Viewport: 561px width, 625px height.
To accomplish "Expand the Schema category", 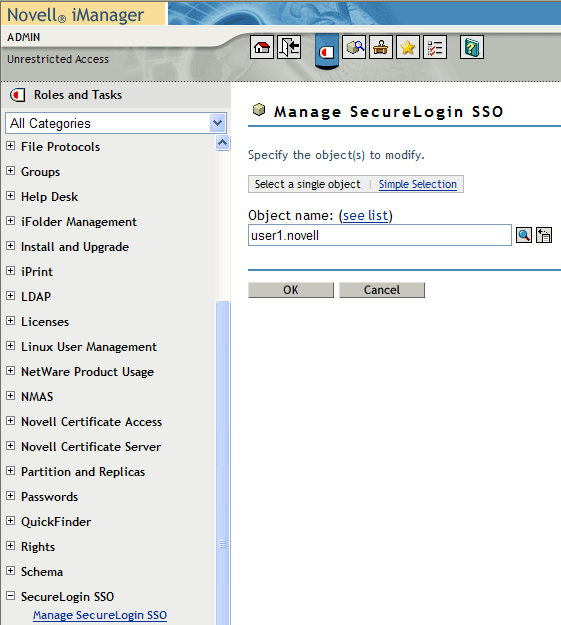I will pyautogui.click(x=11, y=571).
